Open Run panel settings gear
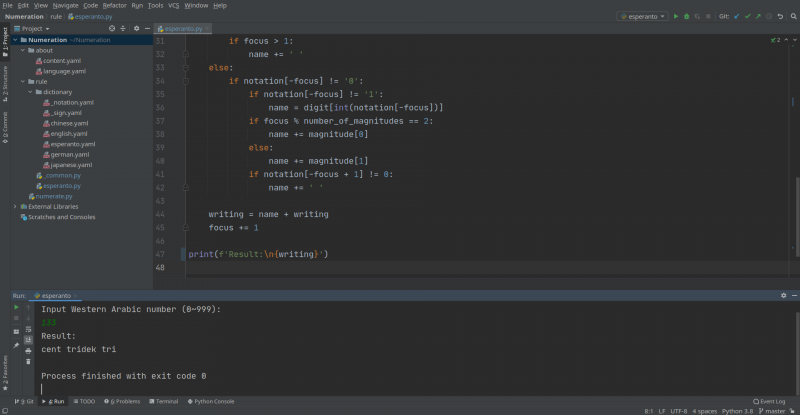The width and height of the screenshot is (800, 415). (784, 296)
